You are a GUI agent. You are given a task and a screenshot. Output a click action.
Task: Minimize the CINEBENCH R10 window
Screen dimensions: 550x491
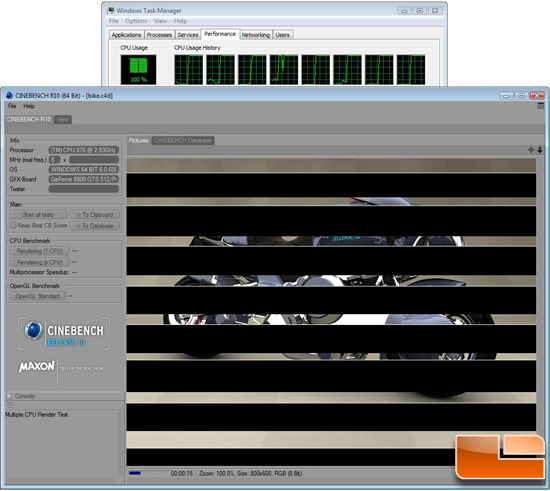506,95
